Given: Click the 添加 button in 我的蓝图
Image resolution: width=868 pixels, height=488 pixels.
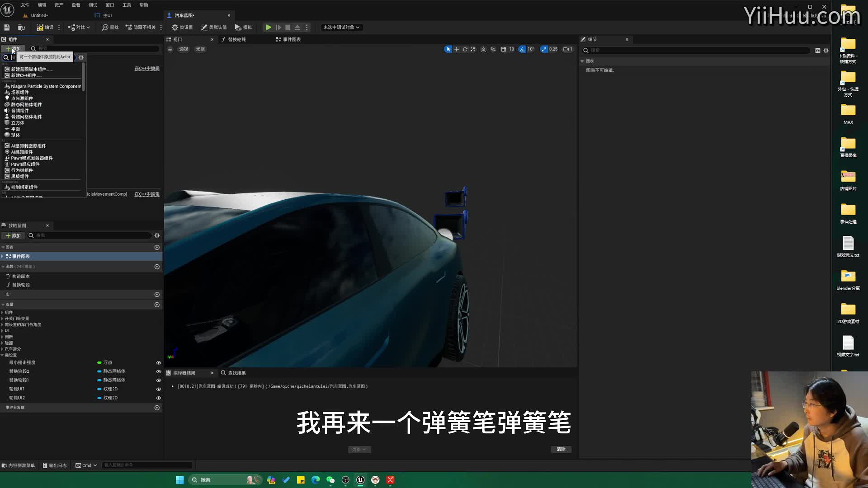Looking at the screenshot, I should (x=13, y=236).
